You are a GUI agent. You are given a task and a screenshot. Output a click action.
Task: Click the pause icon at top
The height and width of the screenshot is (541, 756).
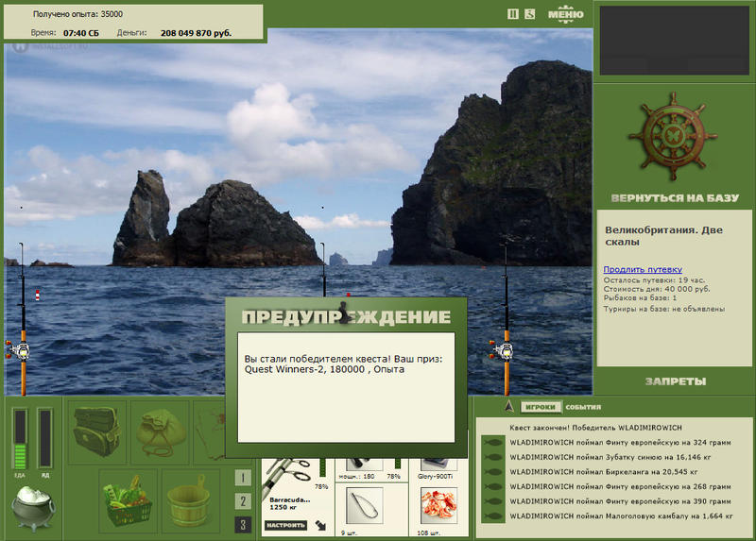click(513, 14)
